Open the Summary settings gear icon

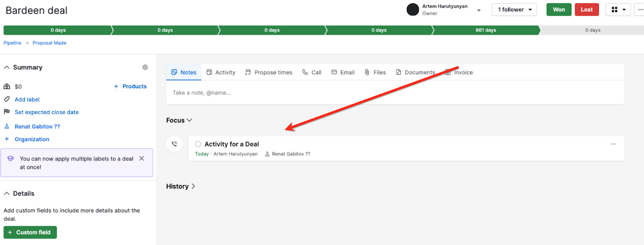point(145,67)
